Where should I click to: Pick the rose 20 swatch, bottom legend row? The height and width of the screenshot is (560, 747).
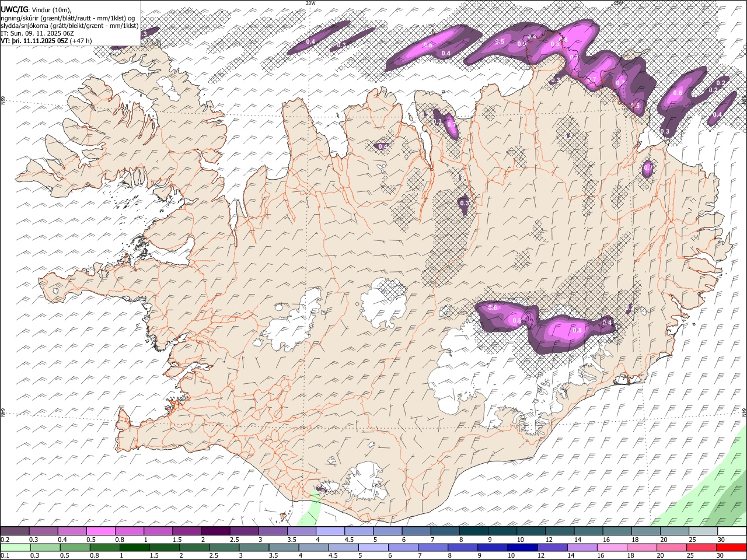[x=671, y=547]
